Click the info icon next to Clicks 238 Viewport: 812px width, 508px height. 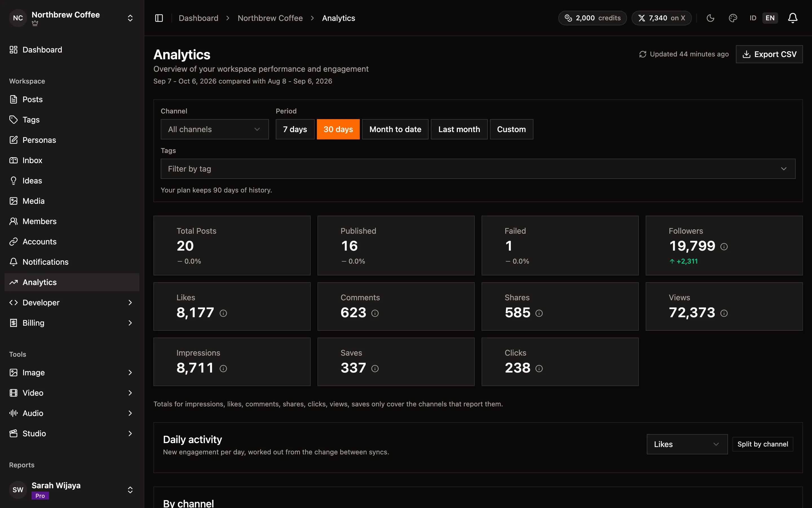pos(539,369)
